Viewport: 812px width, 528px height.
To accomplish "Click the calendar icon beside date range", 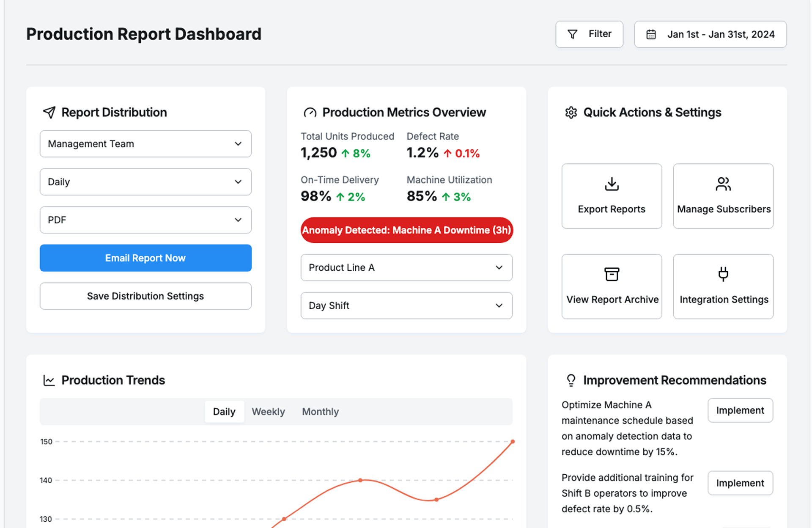I will pyautogui.click(x=651, y=34).
